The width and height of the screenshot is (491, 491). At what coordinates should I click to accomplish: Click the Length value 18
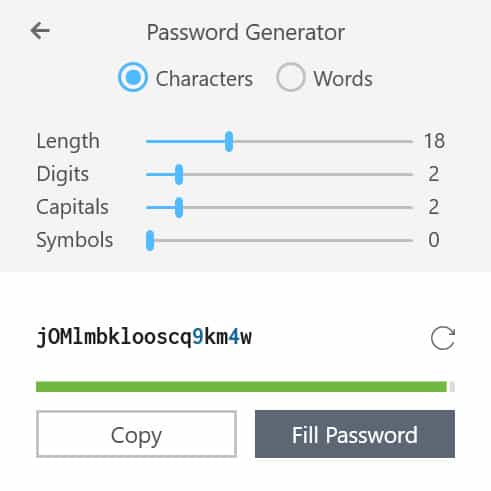tap(434, 141)
